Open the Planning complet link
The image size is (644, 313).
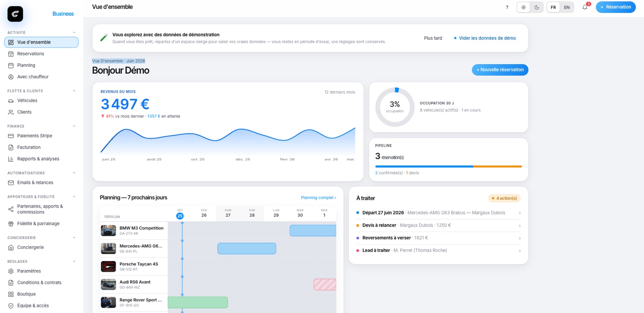tap(318, 198)
